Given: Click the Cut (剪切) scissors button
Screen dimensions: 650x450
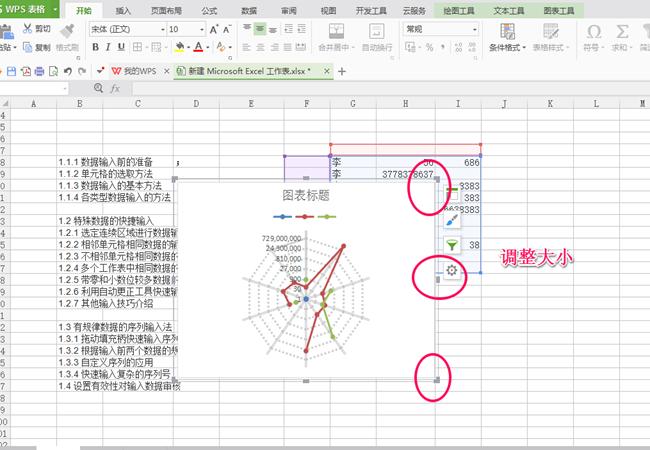Looking at the screenshot, I should point(36,29).
